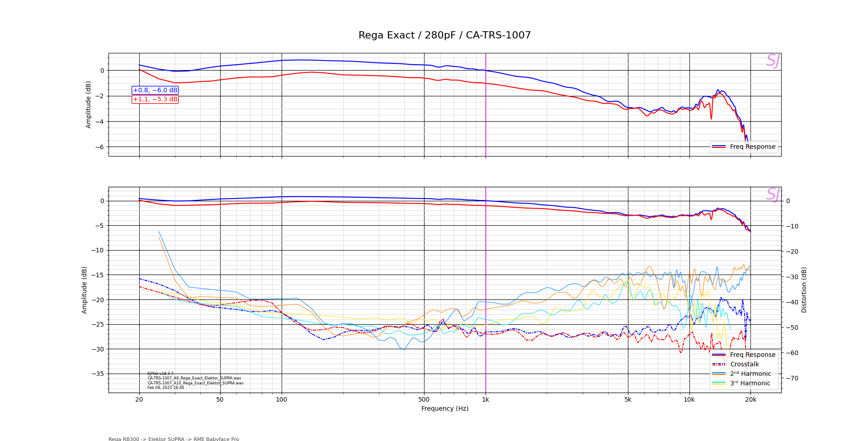Click the footer "Rega RB300 -> Elektor SUPRA -> RME Babyface Pro"
Screen dimensions: 868x441
(174, 439)
